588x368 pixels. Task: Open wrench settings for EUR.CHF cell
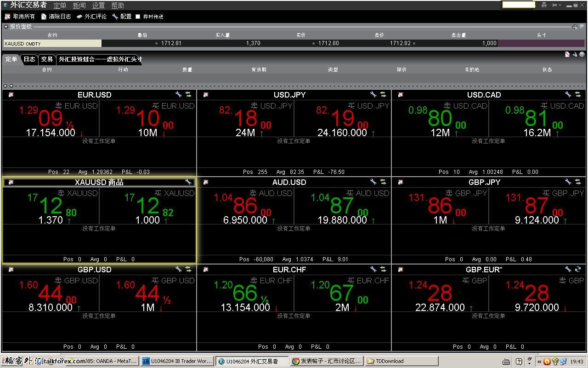(373, 269)
